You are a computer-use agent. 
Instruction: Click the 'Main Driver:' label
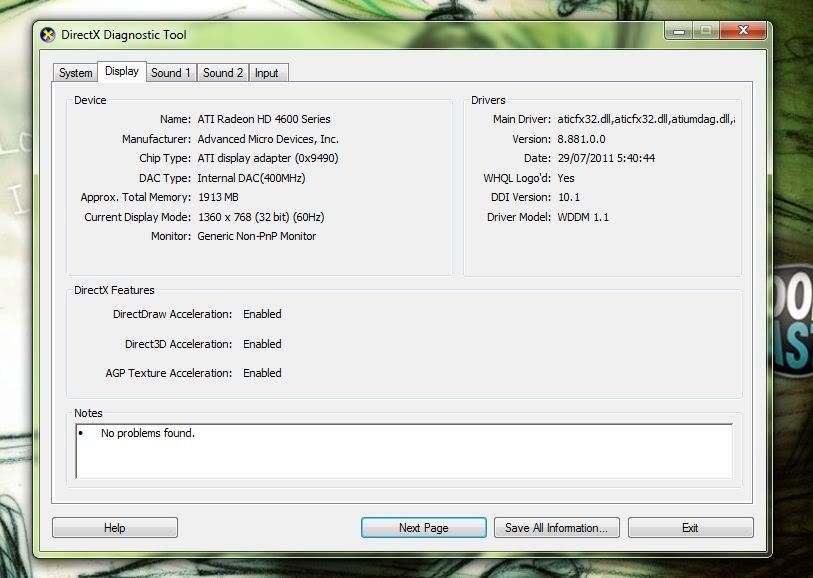tap(522, 119)
